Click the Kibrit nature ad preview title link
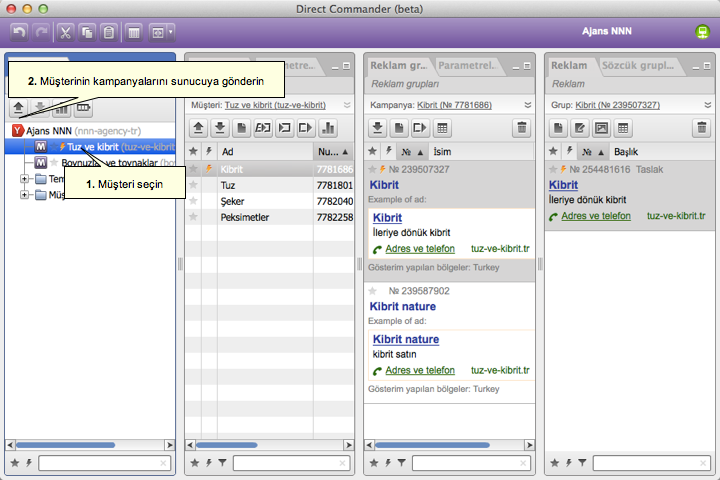720x480 pixels. (x=405, y=339)
